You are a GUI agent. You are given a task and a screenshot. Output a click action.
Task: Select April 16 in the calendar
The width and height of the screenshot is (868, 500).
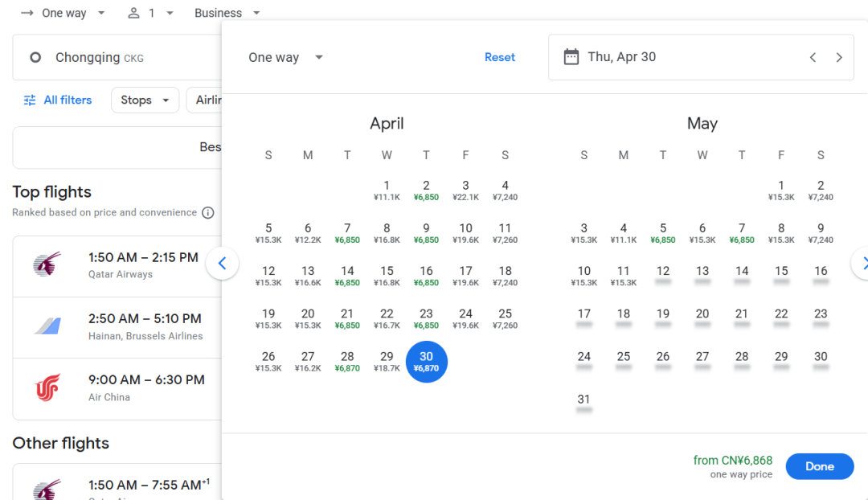click(x=426, y=276)
